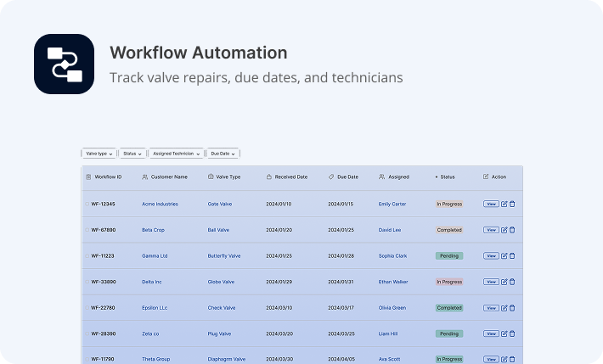Delete the Beta Crop workflow via trash icon

[512, 230]
